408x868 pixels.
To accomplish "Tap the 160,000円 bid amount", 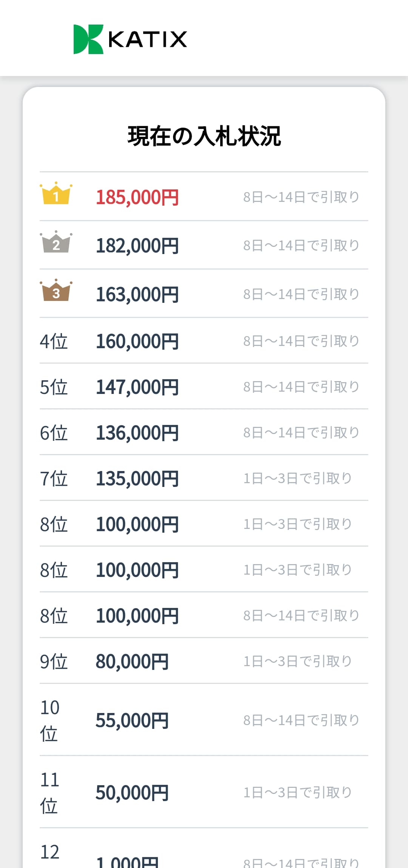I will click(137, 341).
